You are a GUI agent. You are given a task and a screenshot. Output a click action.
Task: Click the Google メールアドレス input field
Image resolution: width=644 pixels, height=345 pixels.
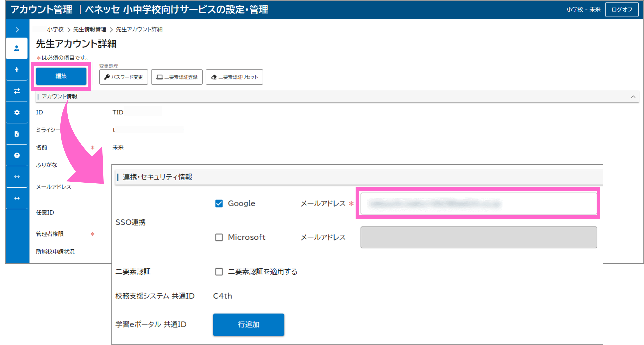(478, 204)
